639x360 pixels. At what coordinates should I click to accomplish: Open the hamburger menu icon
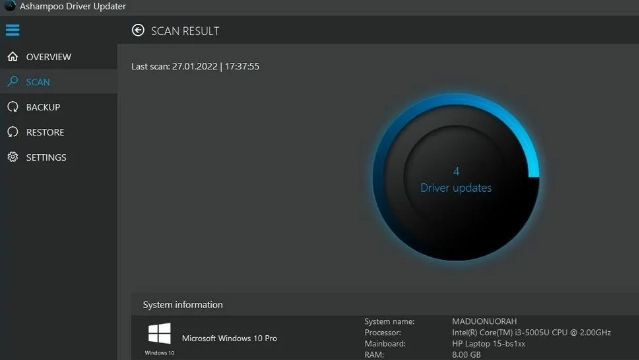pyautogui.click(x=12, y=30)
